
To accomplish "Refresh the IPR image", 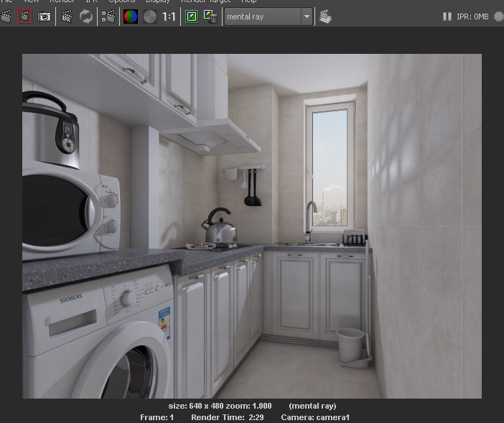I will (x=86, y=17).
